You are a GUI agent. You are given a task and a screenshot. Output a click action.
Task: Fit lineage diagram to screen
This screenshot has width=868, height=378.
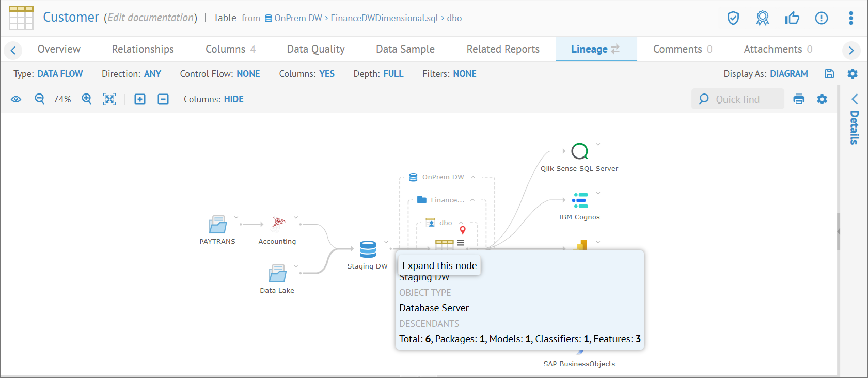tap(109, 99)
